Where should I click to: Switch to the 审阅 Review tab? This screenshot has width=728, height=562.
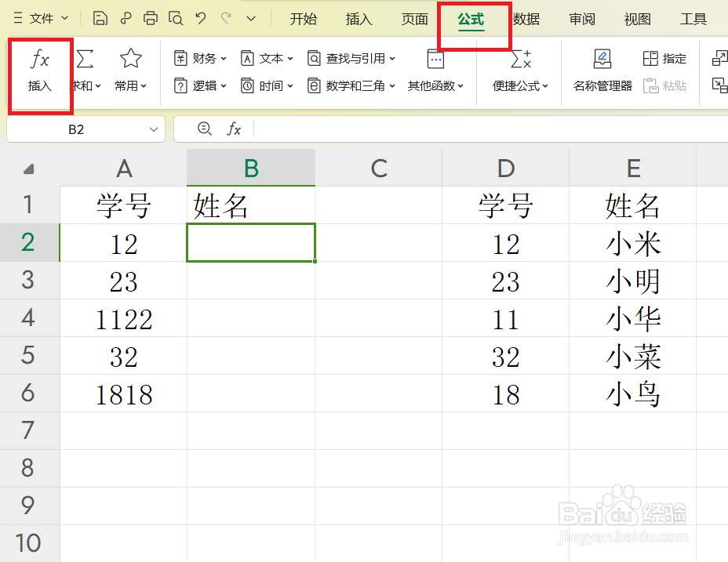pos(582,19)
